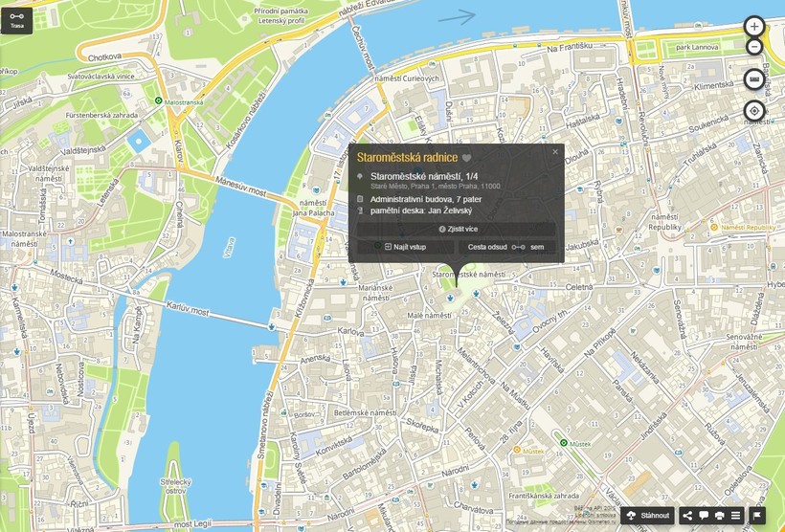Viewport: 785px width, 532px height.
Task: Zoom in with the plus button
Action: (754, 26)
